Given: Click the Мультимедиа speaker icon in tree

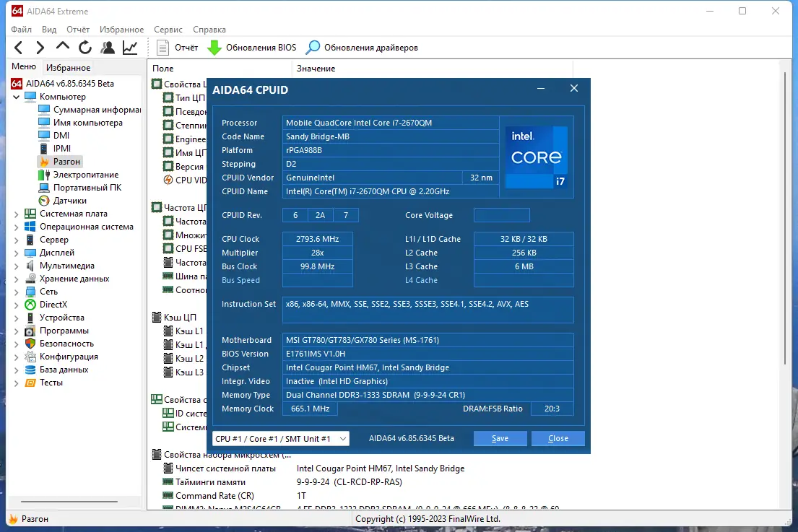Looking at the screenshot, I should pos(30,266).
